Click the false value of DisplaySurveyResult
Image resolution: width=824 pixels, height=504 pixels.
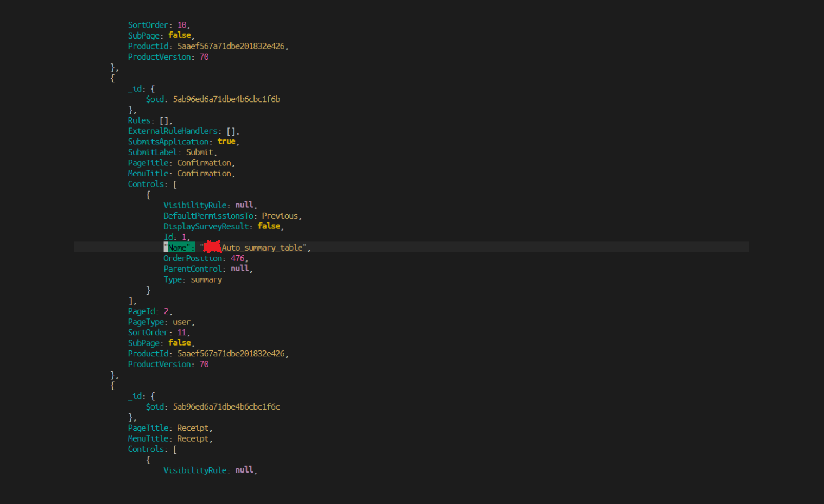pyautogui.click(x=269, y=226)
